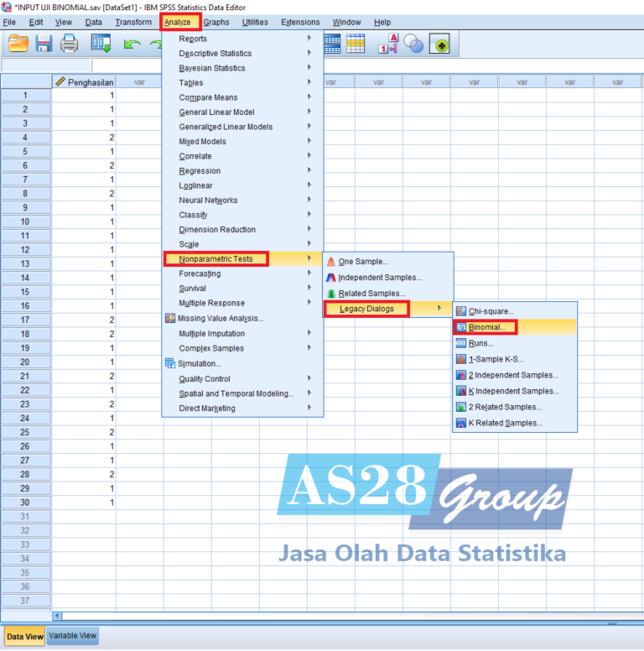The width and height of the screenshot is (644, 651).
Task: Switch to the Data View tab
Action: [x=24, y=637]
